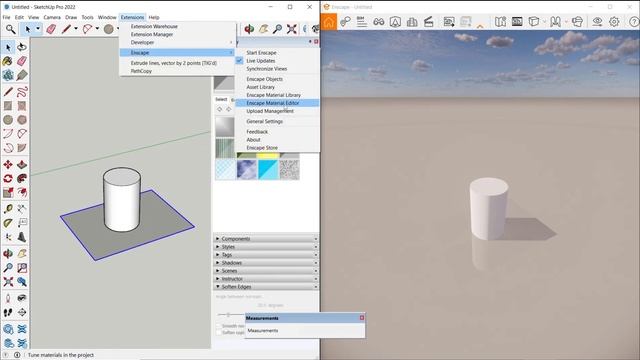The height and width of the screenshot is (360, 640).
Task: Select the Search magnifier in SketchUp toolbar
Action: click(10, 29)
